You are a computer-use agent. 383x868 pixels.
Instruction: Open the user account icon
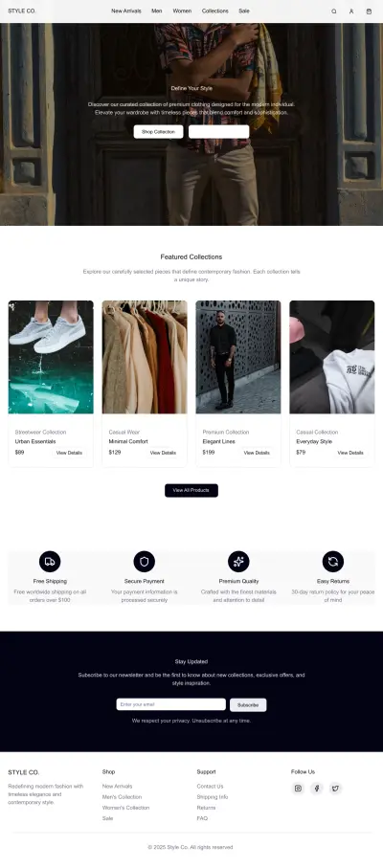point(351,11)
